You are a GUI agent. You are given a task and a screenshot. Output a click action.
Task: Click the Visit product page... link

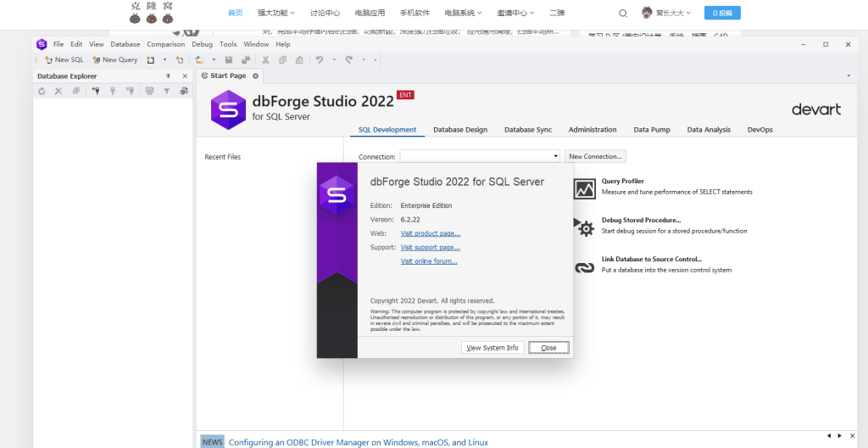coord(431,233)
